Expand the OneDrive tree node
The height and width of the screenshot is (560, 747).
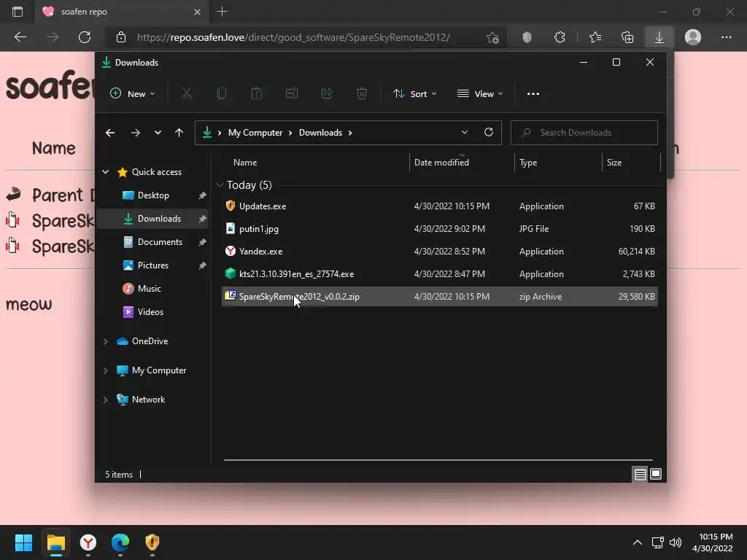coord(106,341)
